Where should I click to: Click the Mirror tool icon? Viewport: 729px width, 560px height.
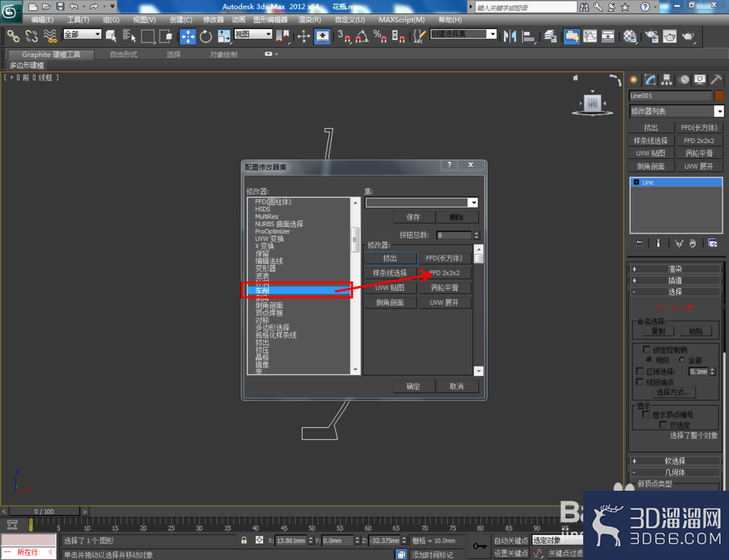tap(510, 36)
